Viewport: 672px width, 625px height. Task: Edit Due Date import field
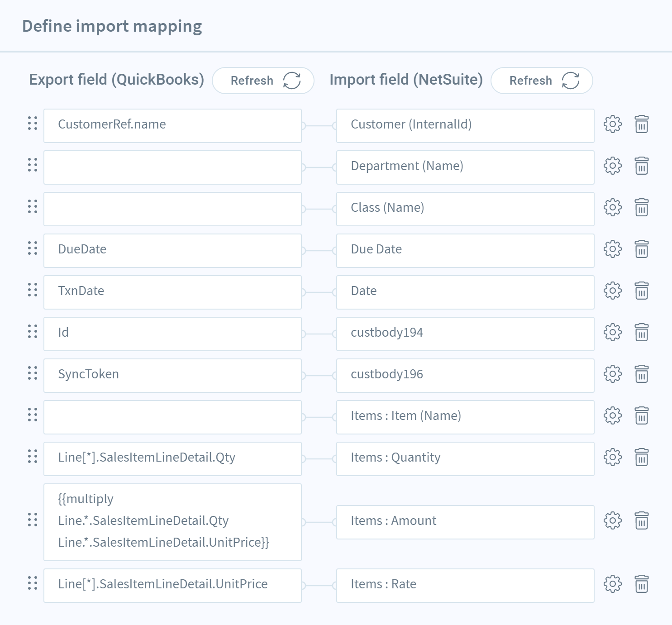465,251
